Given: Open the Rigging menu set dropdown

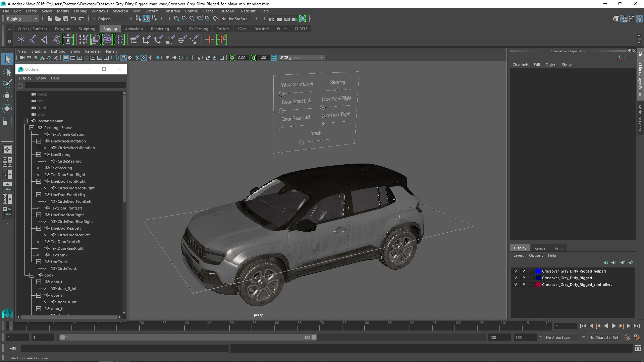Looking at the screenshot, I should pyautogui.click(x=22, y=19).
